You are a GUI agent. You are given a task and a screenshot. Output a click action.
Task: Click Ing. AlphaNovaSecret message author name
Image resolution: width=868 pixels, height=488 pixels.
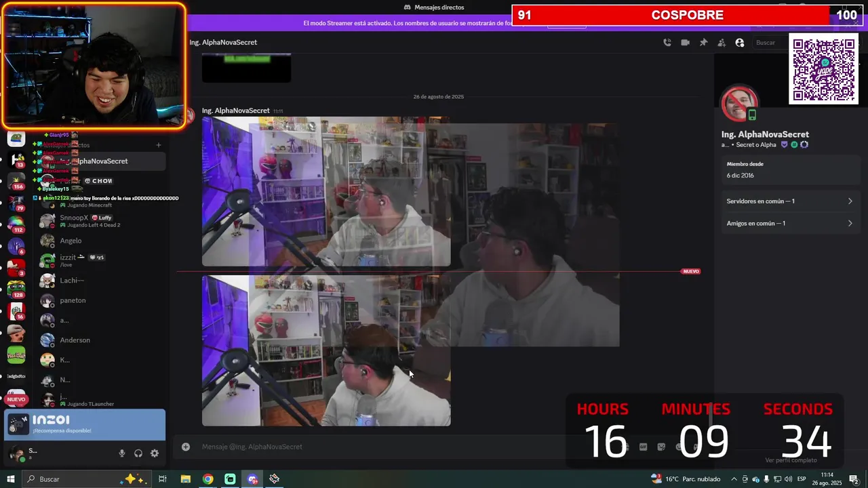[x=236, y=110]
